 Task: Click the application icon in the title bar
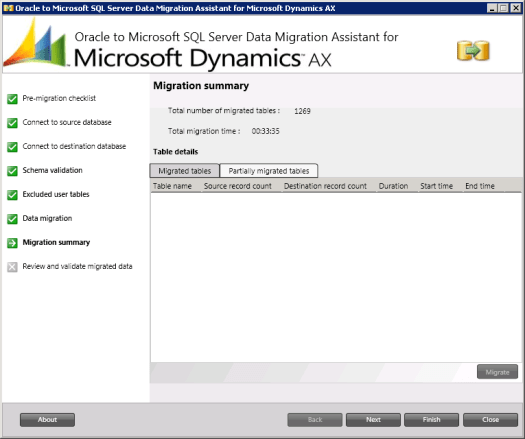8,8
